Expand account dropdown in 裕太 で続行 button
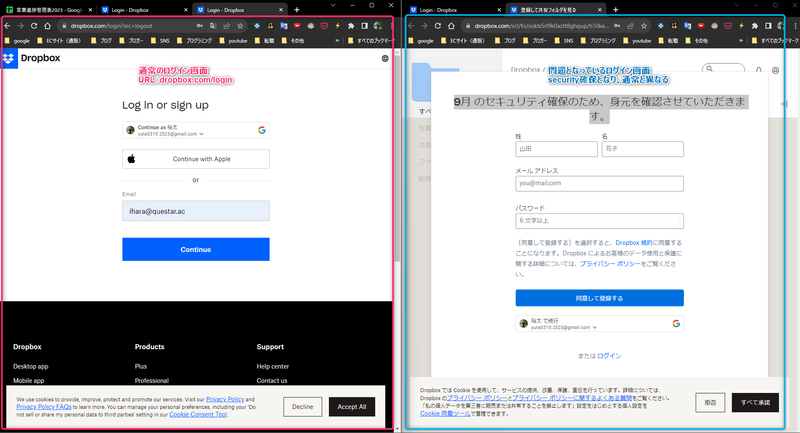Viewport: 800px width, 433px height. (x=595, y=327)
